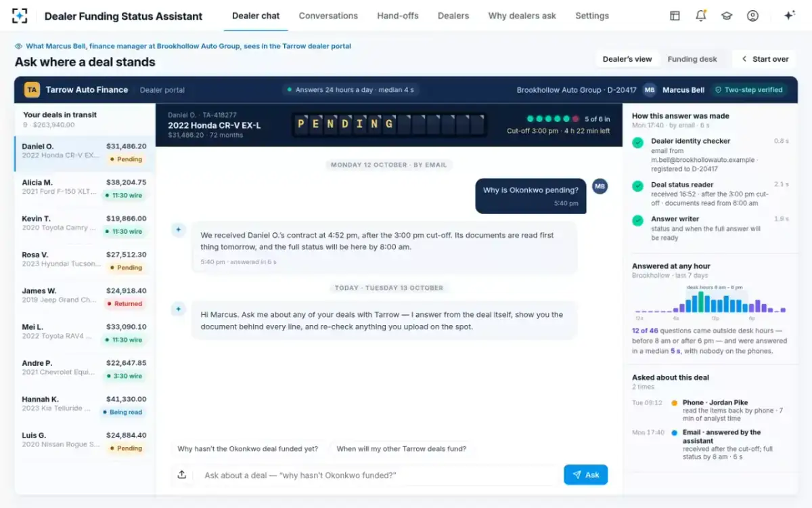The image size is (812, 508).
Task: Choose suggestion When will my other Tarrow deals fund
Action: tap(401, 448)
